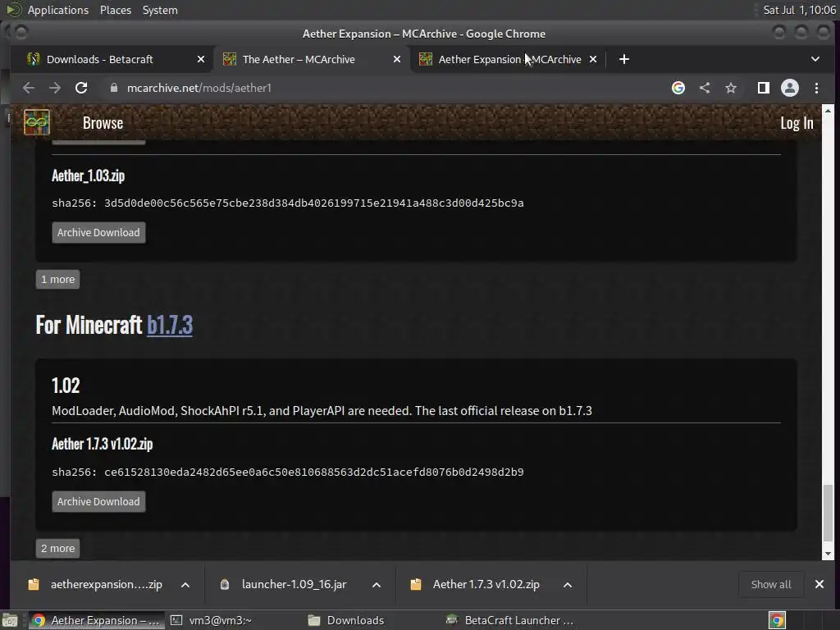Close the Downloads - Betacraft tab
Image resolution: width=840 pixels, height=630 pixels.
(201, 59)
